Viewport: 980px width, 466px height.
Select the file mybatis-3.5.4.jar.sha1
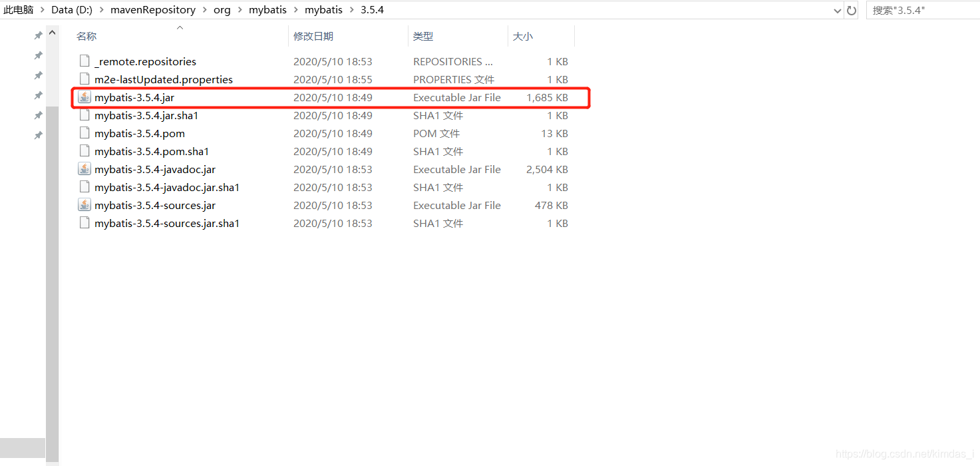click(146, 115)
